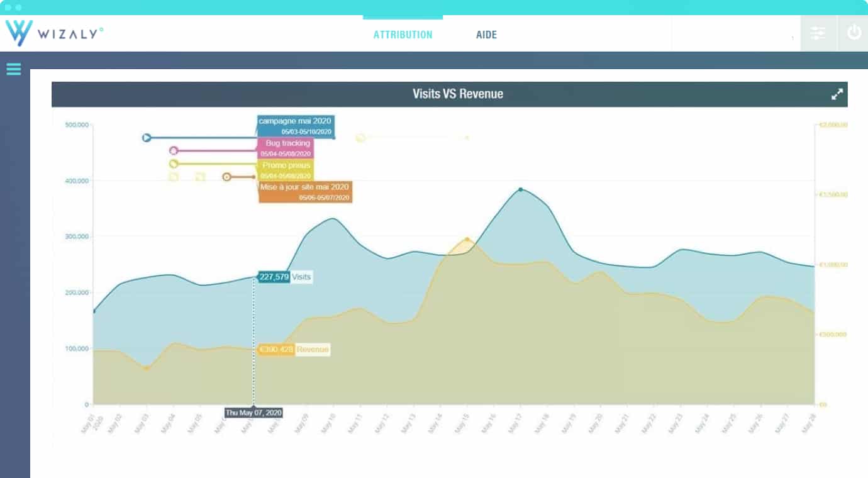Viewport: 868px width, 478px height.
Task: Click the orange Mise à jour site marker
Action: tap(227, 177)
